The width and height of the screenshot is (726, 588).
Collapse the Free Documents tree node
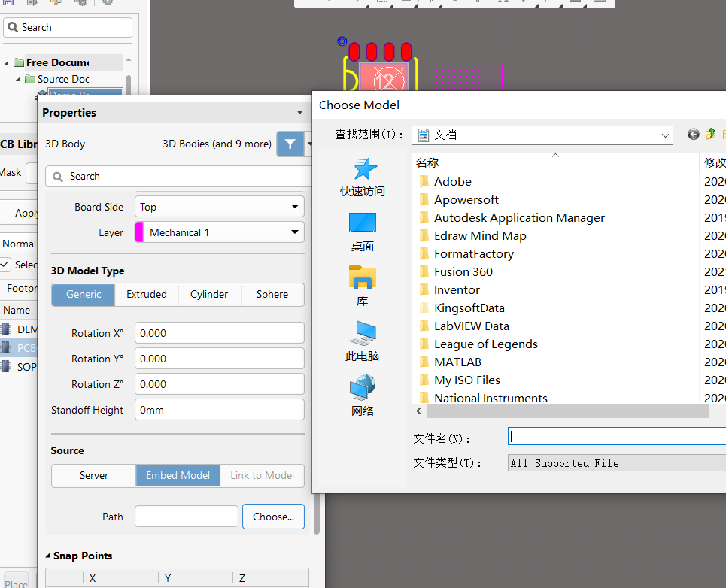[7, 62]
